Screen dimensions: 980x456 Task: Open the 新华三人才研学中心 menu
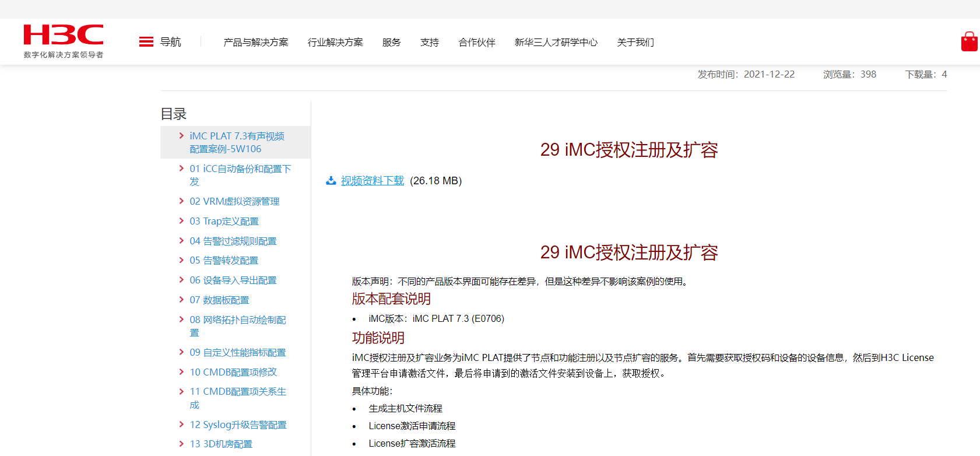coord(556,43)
